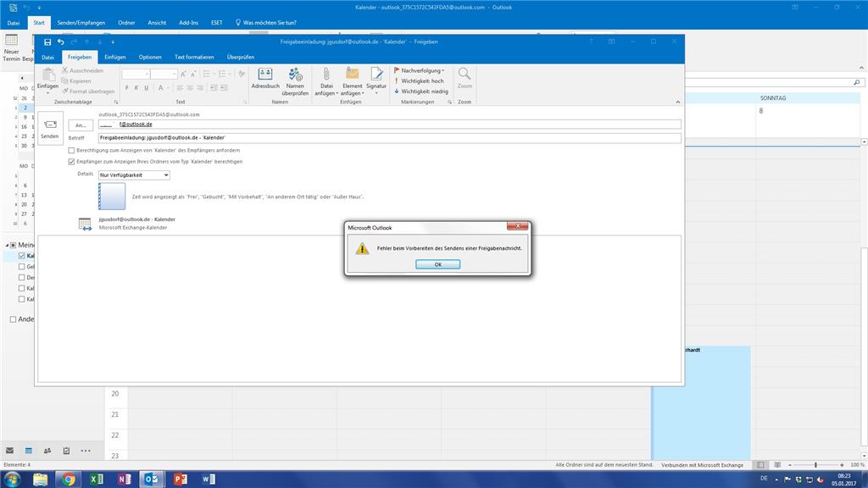
Task: Open the main Outlook Datei menu
Action: tap(14, 23)
